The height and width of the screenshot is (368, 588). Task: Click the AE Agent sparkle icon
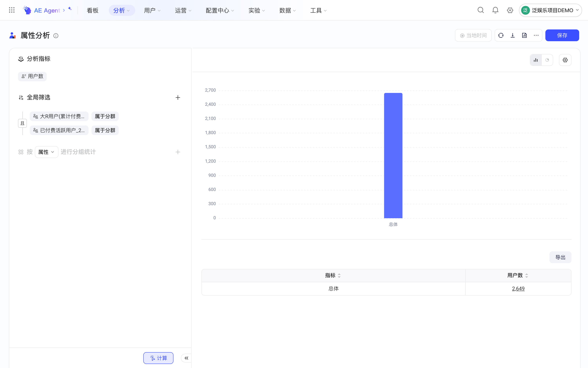pyautogui.click(x=70, y=9)
